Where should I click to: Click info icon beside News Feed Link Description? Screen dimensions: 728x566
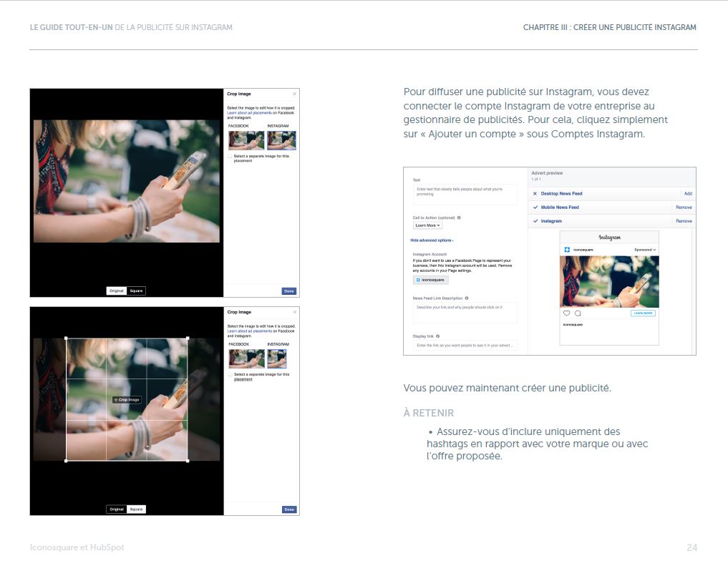[467, 298]
